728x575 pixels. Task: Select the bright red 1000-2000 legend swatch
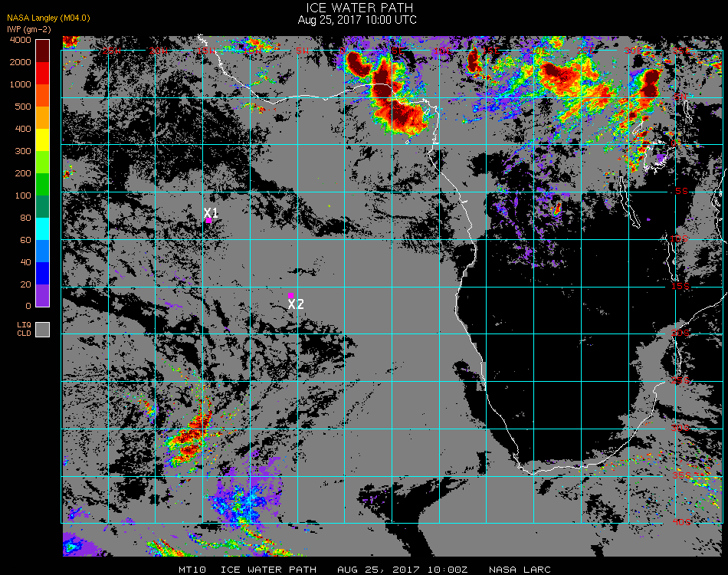43,74
